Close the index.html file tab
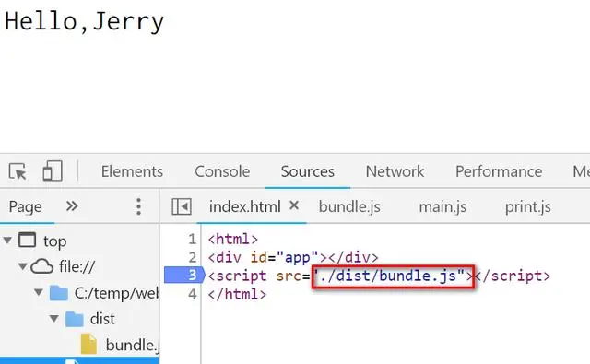The height and width of the screenshot is (364, 590). pos(294,205)
